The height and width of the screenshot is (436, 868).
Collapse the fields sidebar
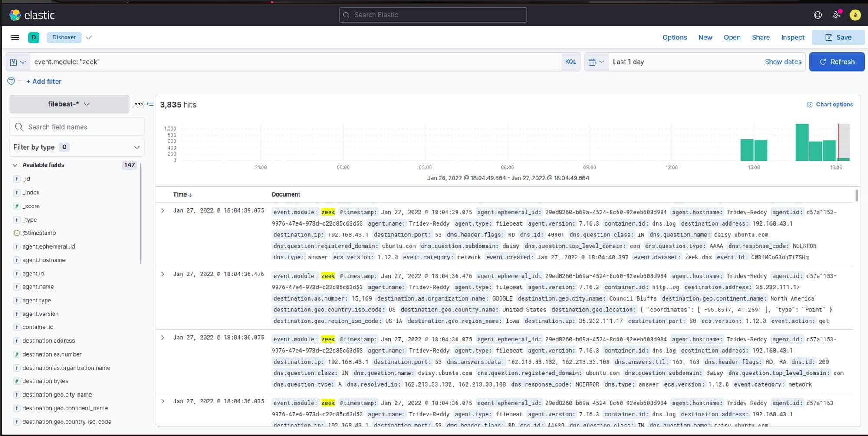click(x=150, y=104)
